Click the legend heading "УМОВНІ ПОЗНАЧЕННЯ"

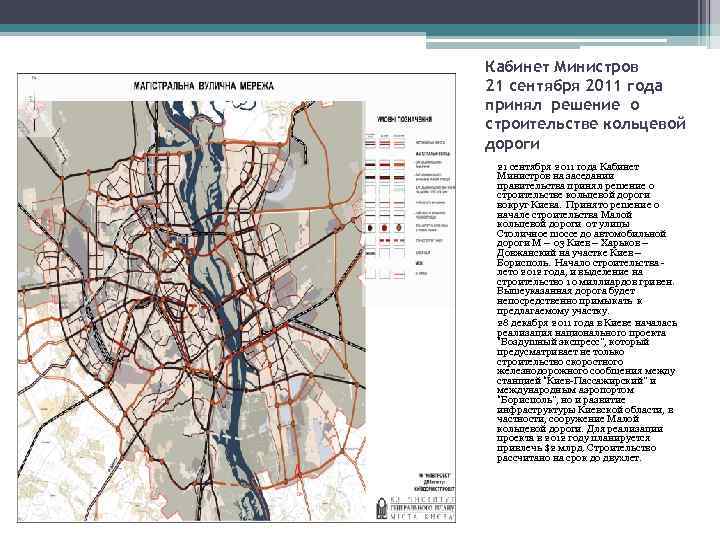(x=405, y=119)
